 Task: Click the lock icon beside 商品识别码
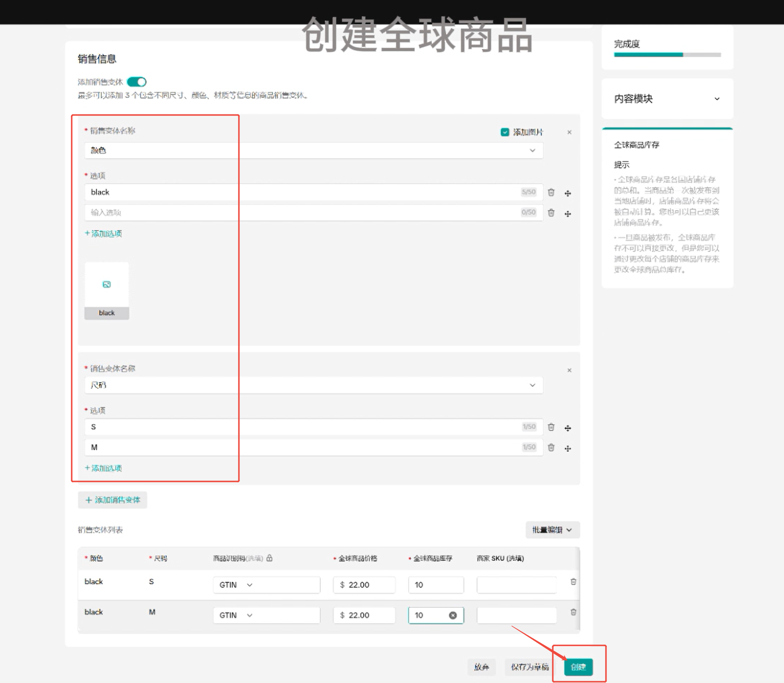pyautogui.click(x=269, y=558)
